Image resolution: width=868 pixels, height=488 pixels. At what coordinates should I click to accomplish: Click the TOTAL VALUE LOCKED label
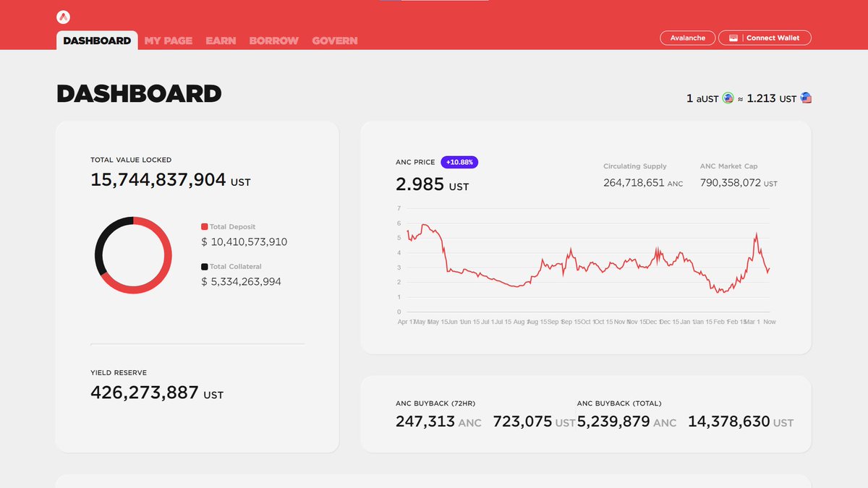(x=131, y=160)
